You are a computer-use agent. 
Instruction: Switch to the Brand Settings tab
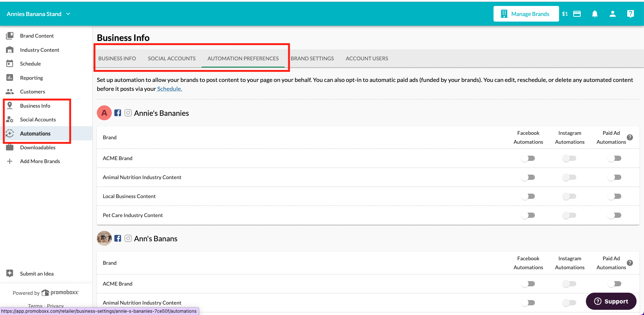(x=312, y=58)
